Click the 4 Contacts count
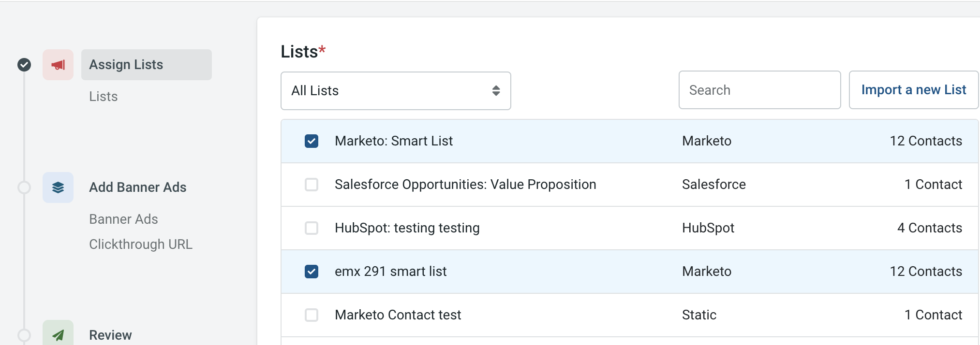This screenshot has width=980, height=345. pos(930,228)
